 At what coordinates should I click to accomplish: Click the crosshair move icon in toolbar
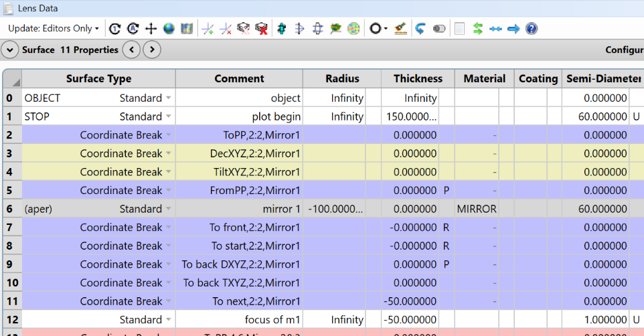151,29
